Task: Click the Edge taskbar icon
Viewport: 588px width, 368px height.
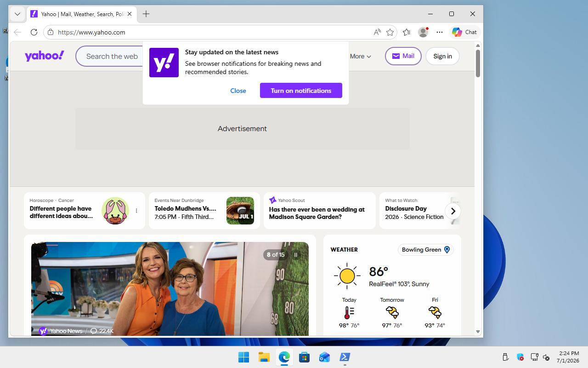Action: (284, 357)
